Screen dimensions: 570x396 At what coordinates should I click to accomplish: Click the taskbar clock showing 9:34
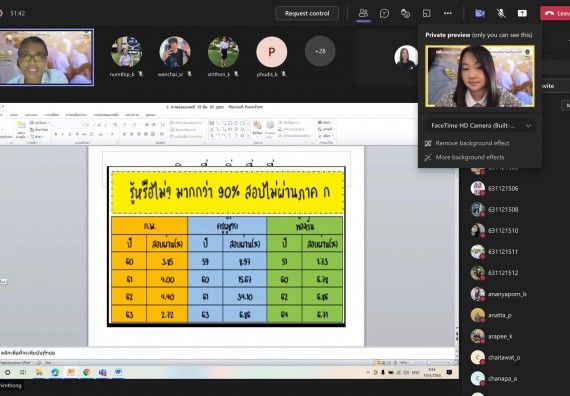coord(431,372)
